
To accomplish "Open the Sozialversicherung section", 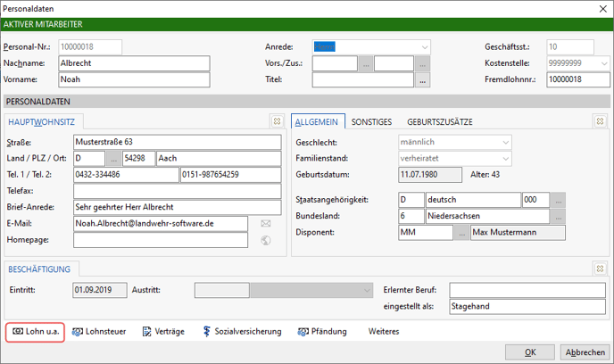I will pyautogui.click(x=242, y=332).
